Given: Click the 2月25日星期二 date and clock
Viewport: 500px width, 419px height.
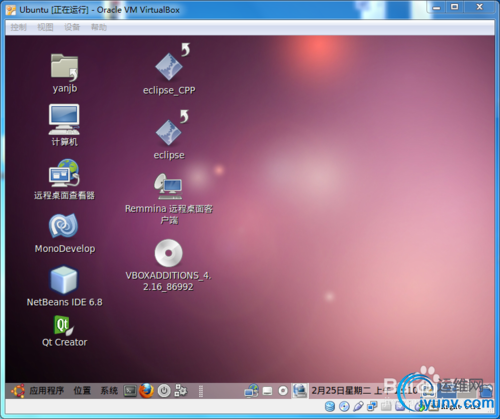Looking at the screenshot, I should pos(364,390).
